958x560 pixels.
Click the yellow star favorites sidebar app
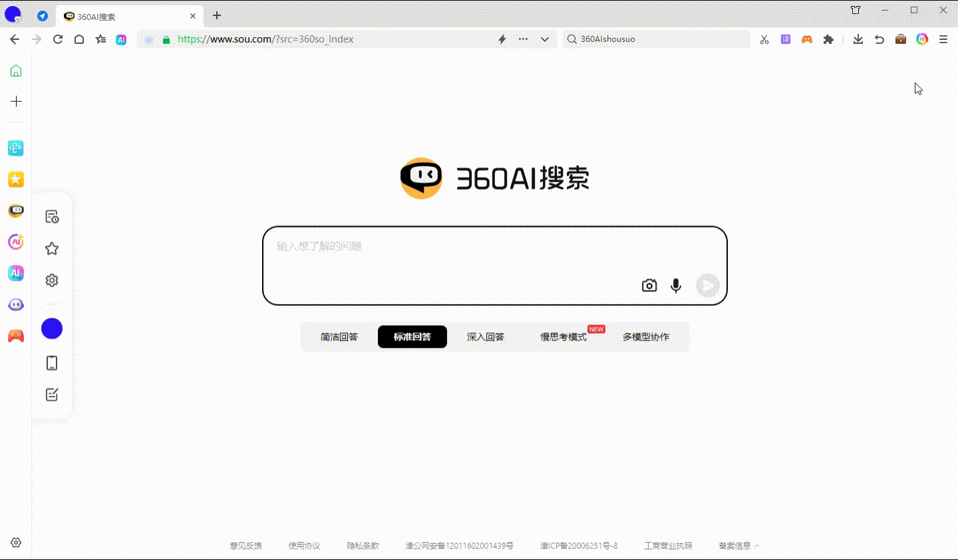click(16, 179)
